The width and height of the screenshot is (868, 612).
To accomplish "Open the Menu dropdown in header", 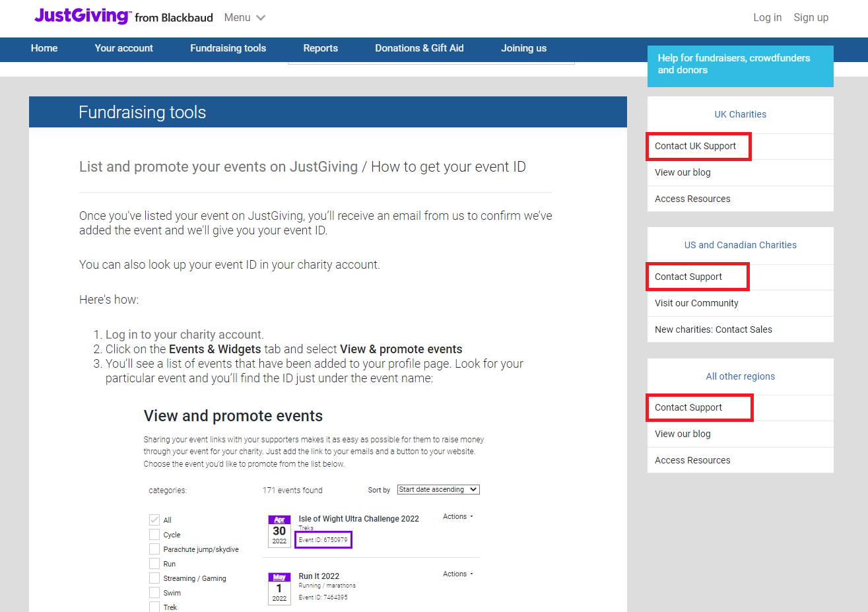I will (x=244, y=18).
